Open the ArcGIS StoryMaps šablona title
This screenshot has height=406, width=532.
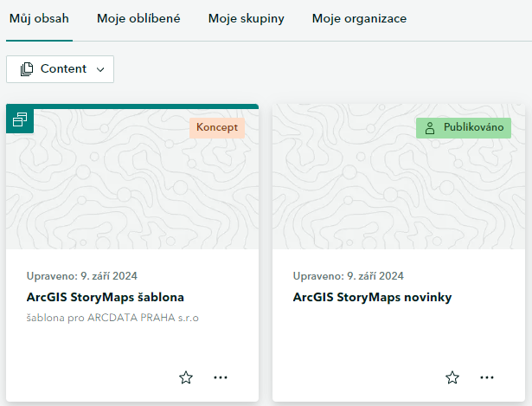click(106, 298)
